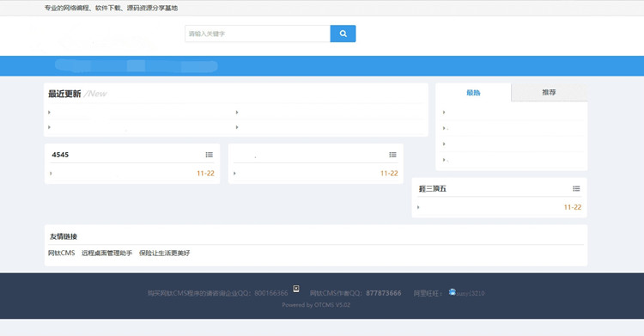Click the 友情链接 heading
The width and height of the screenshot is (644, 336).
coord(64,236)
